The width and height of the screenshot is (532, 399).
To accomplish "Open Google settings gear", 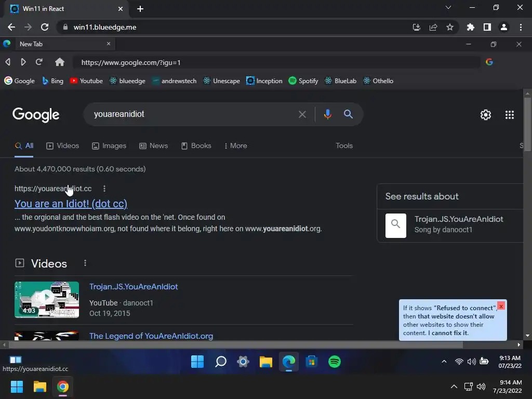I will click(486, 115).
